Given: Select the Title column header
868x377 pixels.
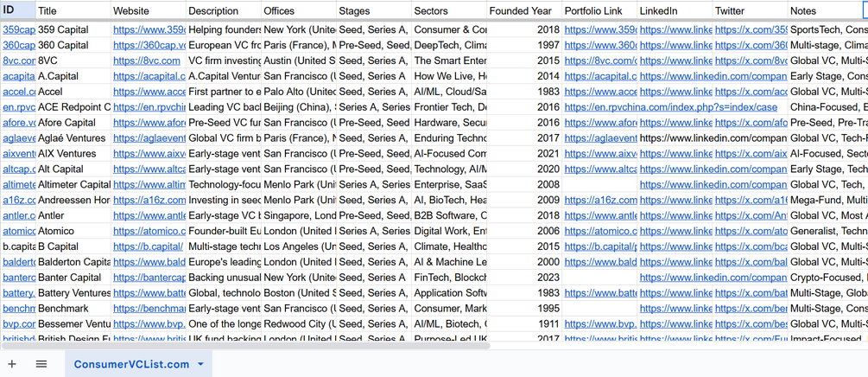Looking at the screenshot, I should pos(73,10).
